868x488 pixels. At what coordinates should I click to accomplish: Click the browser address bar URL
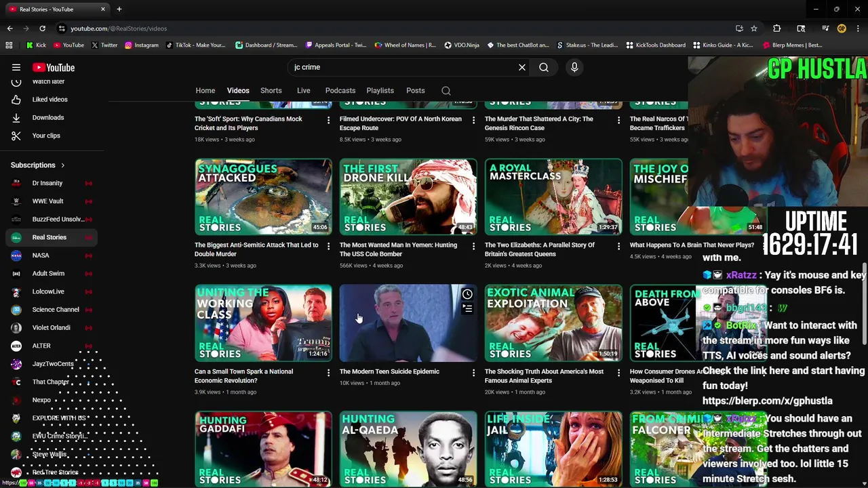119,28
